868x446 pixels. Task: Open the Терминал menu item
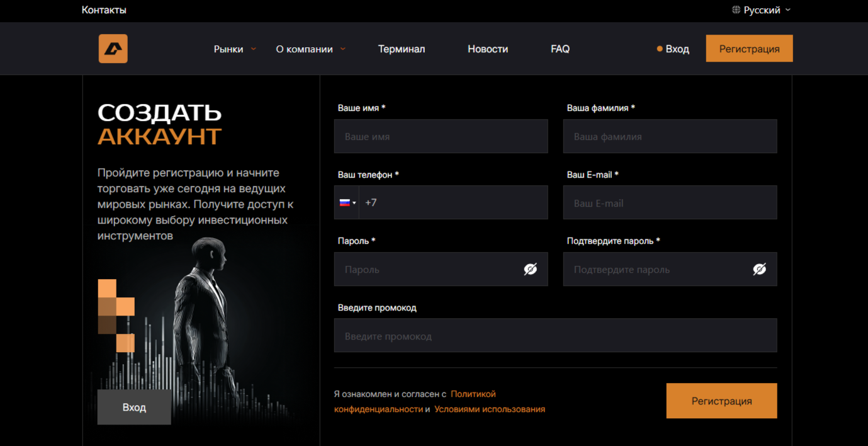402,49
